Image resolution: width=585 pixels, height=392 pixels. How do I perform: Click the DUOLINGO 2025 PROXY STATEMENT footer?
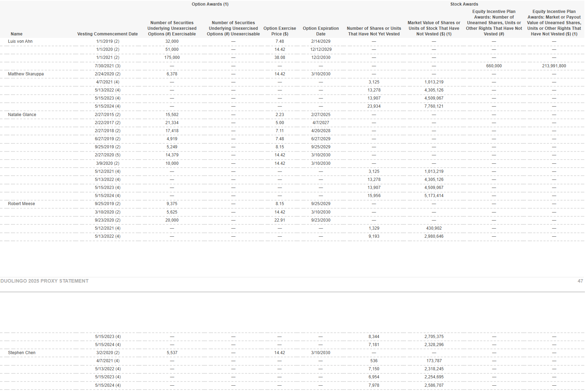click(45, 281)
